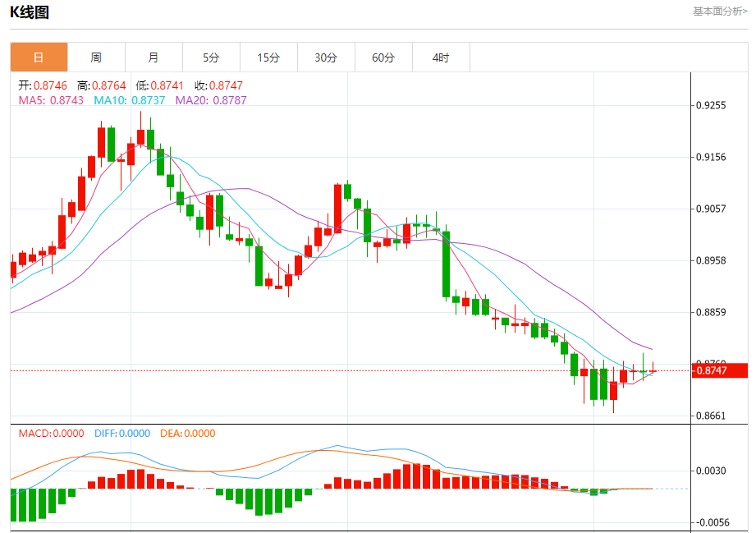
Task: Click the 0.0030 MACD axis label
Action: [711, 471]
